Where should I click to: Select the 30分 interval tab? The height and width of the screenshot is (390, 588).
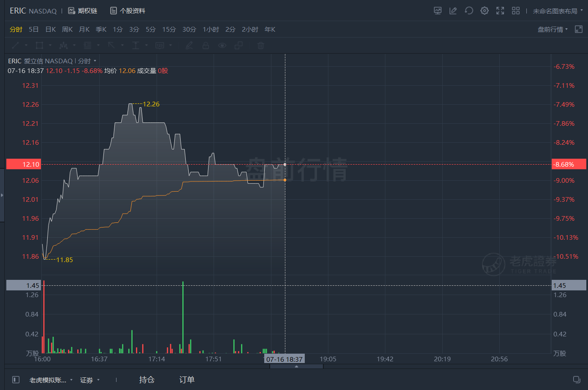click(x=189, y=29)
